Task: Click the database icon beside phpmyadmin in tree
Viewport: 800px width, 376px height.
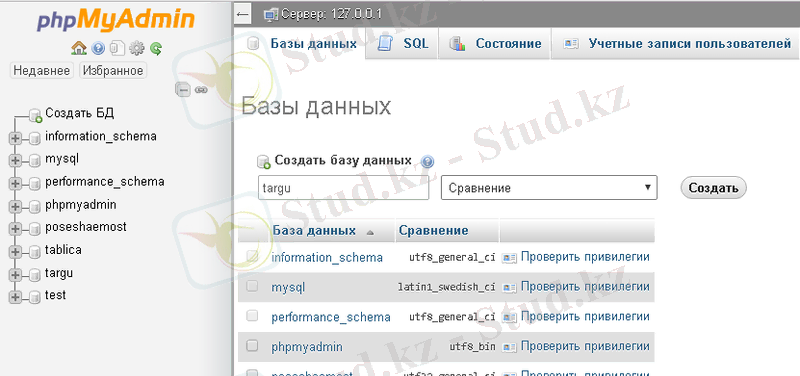Action: tap(35, 206)
